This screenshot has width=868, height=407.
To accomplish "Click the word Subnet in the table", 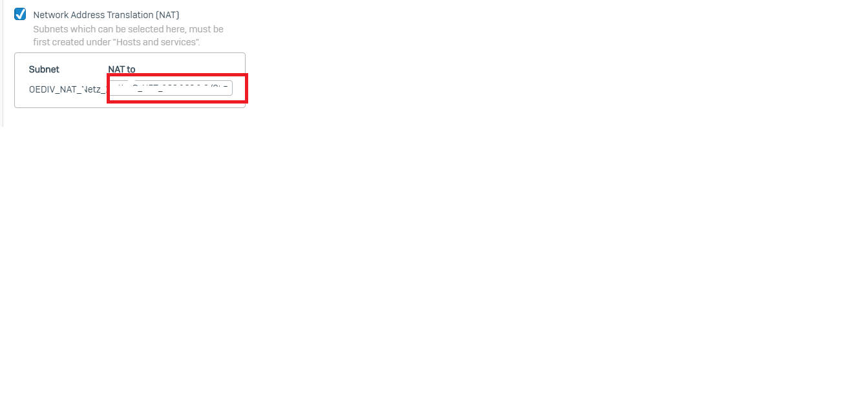I will 44,69.
